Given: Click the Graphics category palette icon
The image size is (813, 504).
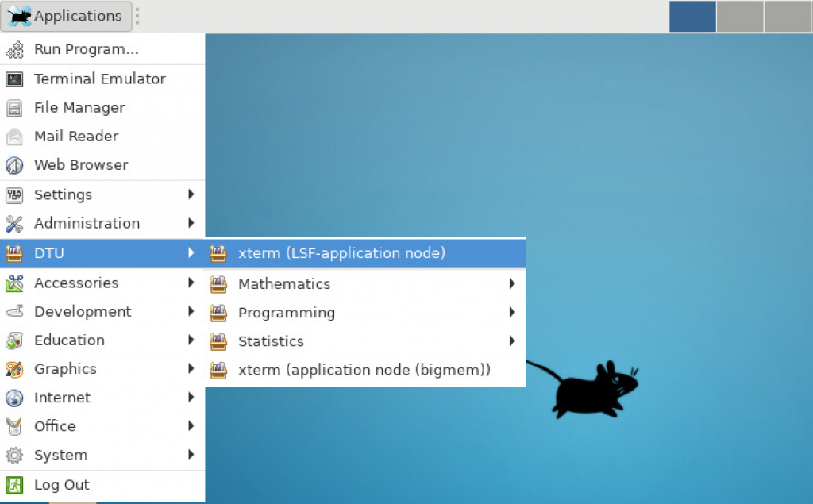Looking at the screenshot, I should (16, 368).
